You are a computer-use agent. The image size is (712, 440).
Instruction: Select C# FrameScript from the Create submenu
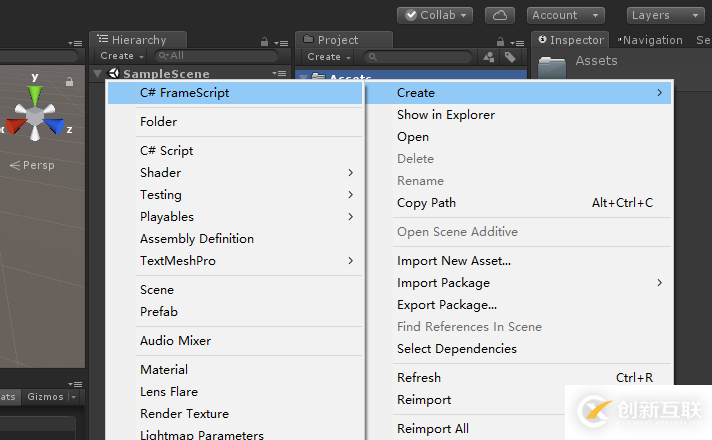[x=184, y=93]
